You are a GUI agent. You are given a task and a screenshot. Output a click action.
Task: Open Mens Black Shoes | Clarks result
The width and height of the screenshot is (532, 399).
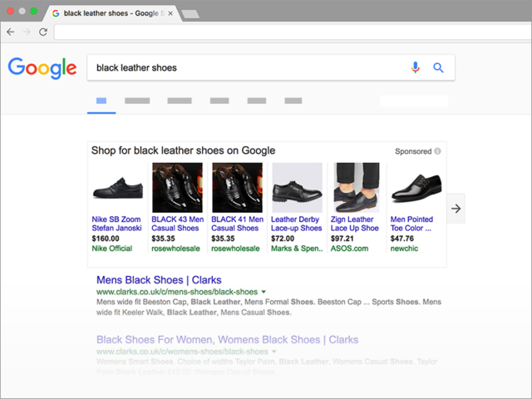(x=159, y=280)
